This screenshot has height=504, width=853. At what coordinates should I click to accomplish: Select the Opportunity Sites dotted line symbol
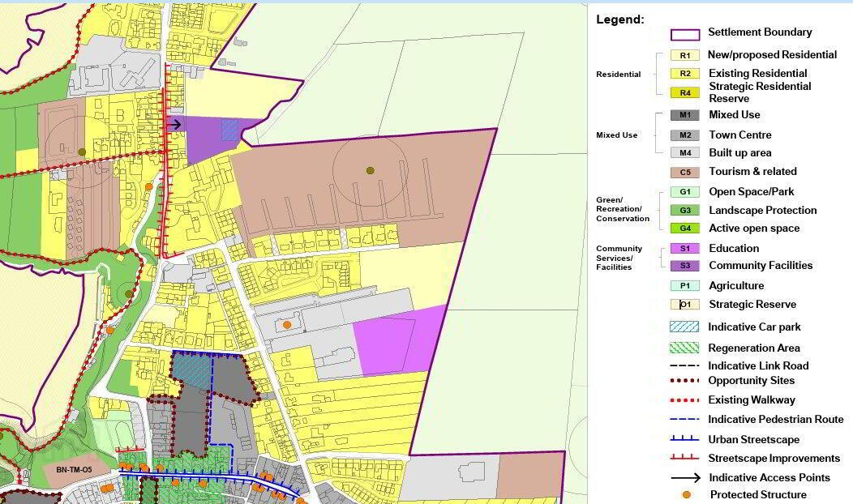[x=684, y=381]
